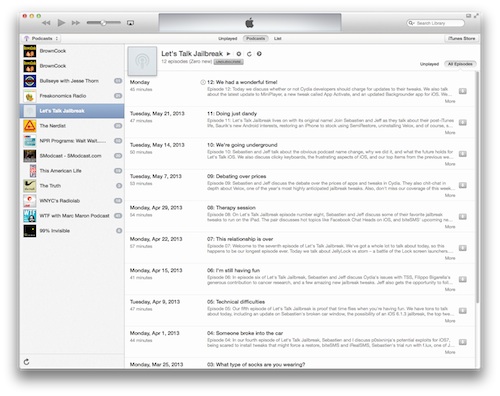Click the refresh icon at the sidebar bottom
Image resolution: width=500 pixels, height=396 pixels.
tap(27, 362)
